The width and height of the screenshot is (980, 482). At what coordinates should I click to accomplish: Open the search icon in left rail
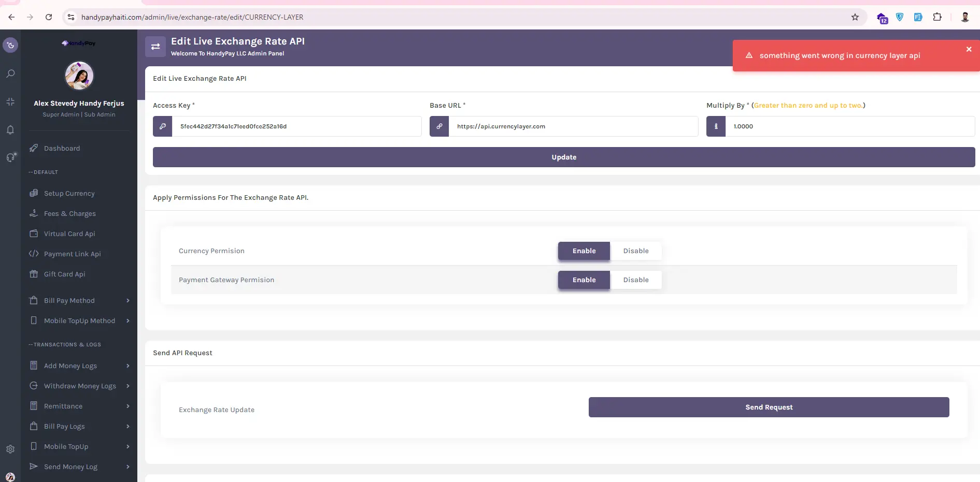pyautogui.click(x=10, y=74)
